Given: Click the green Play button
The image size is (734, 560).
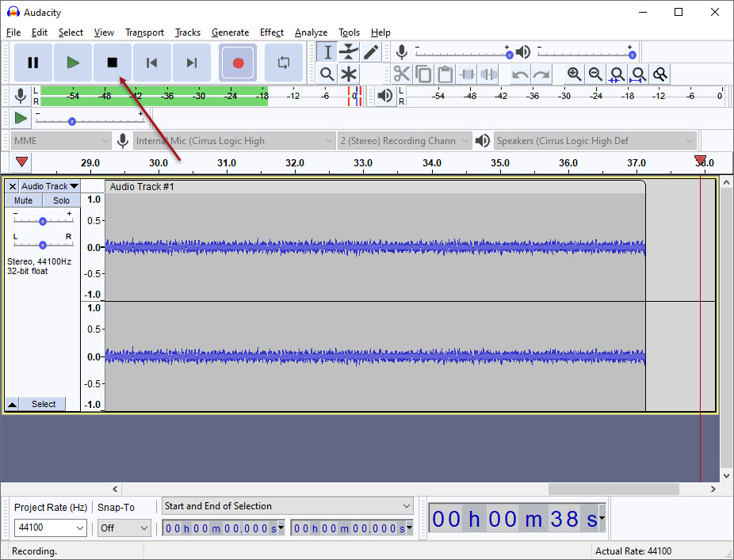Looking at the screenshot, I should coord(73,63).
